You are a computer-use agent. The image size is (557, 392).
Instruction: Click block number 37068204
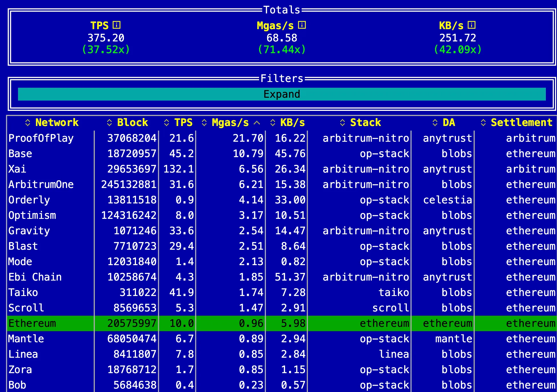(132, 138)
